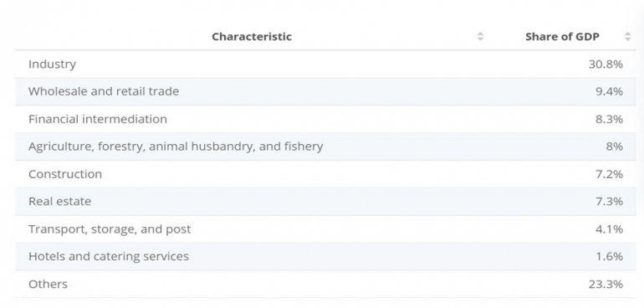Select the Wholesale and retail trade row
This screenshot has width=644, height=308.
point(325,91)
